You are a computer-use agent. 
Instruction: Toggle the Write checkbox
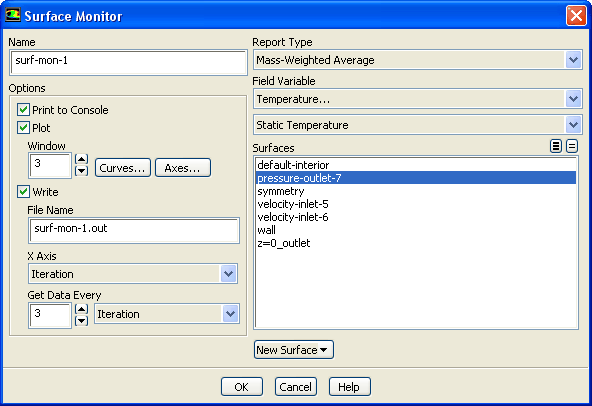click(23, 191)
